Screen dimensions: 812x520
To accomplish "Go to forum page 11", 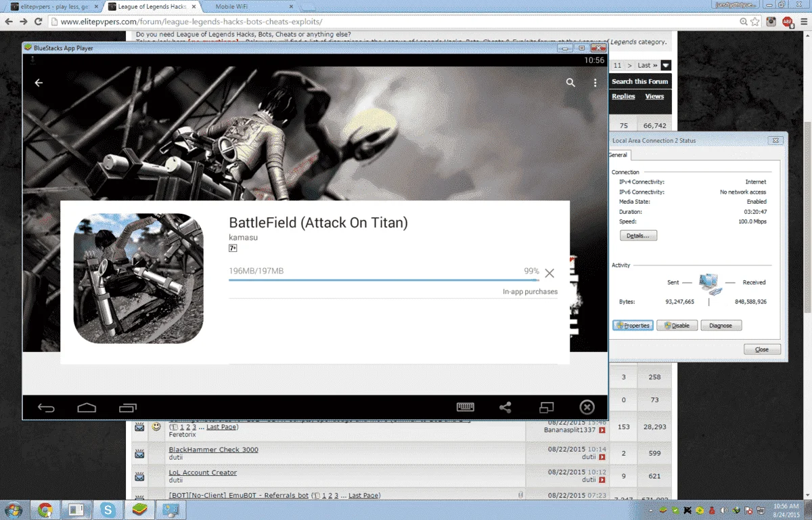I will tap(617, 66).
